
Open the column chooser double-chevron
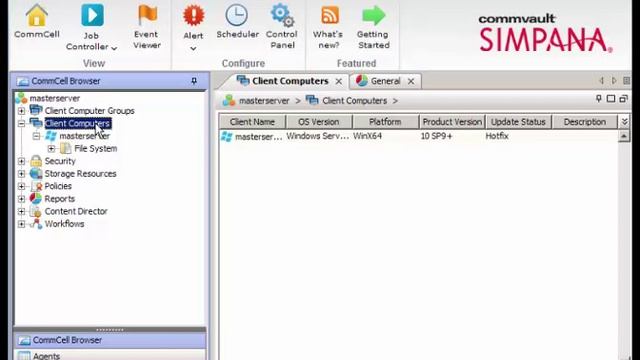click(x=624, y=122)
